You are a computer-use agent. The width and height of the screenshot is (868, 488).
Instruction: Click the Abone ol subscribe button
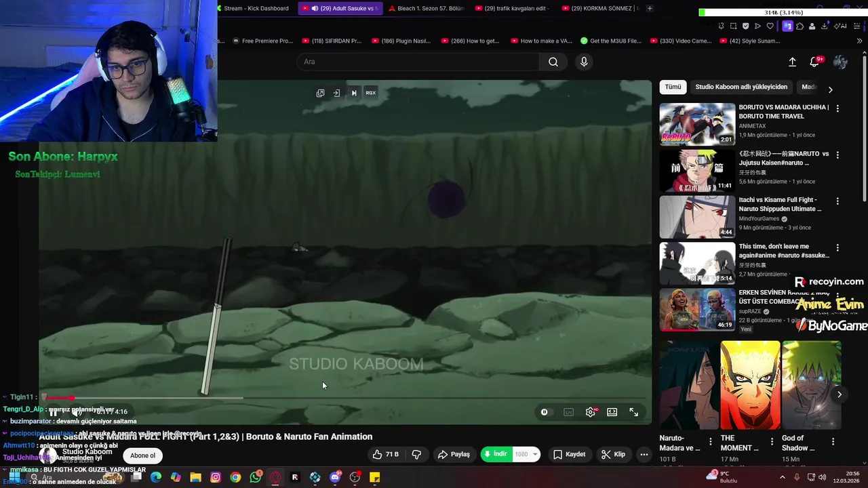pos(142,455)
